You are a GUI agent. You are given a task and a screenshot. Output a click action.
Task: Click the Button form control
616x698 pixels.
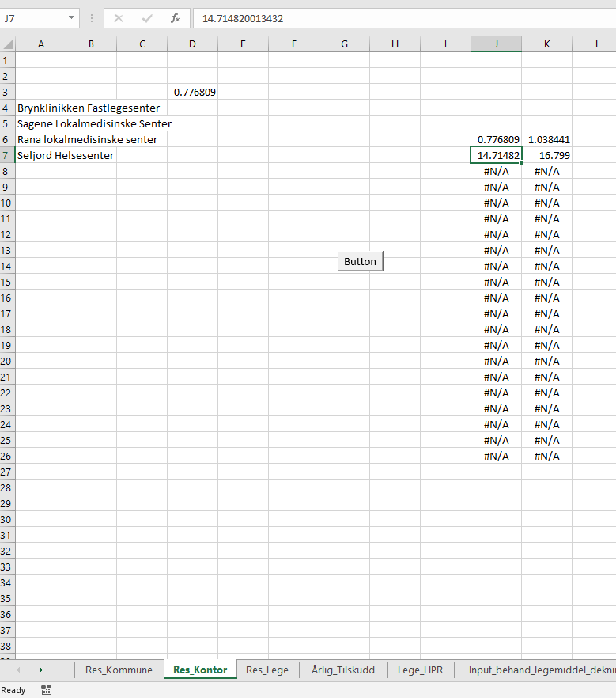tap(361, 261)
